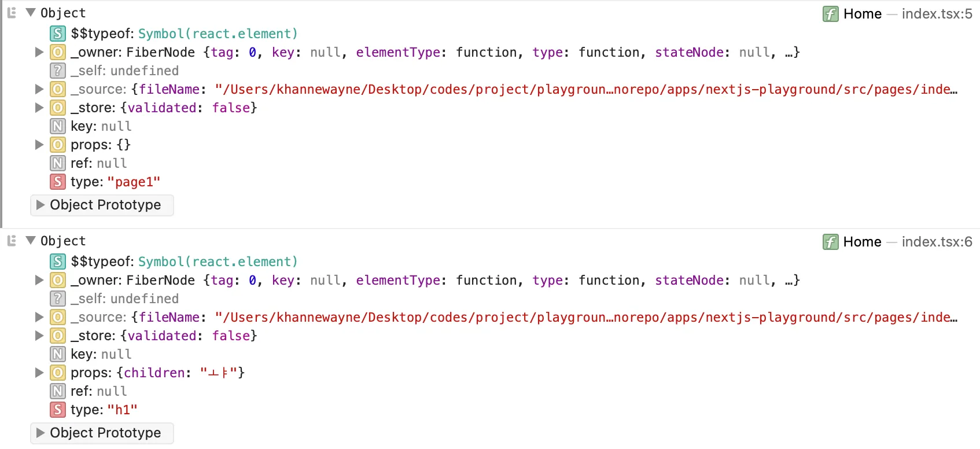Image resolution: width=980 pixels, height=449 pixels.
Task: Expand the empty props {} entry
Action: click(x=39, y=145)
